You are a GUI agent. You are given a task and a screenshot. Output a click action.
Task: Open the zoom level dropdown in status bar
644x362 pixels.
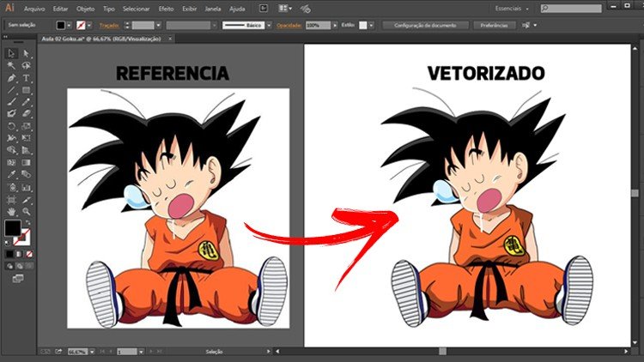[x=92, y=352]
